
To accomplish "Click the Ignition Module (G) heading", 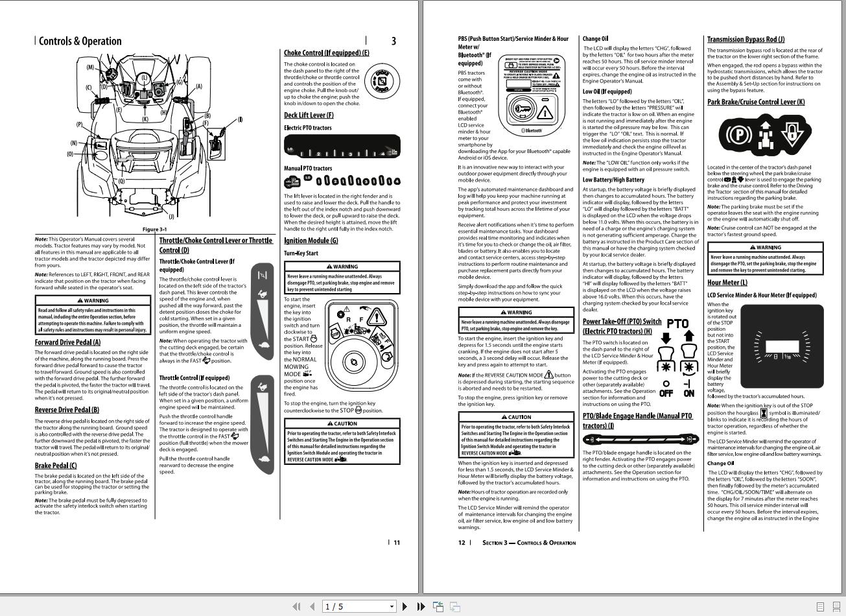I will click(x=311, y=241).
